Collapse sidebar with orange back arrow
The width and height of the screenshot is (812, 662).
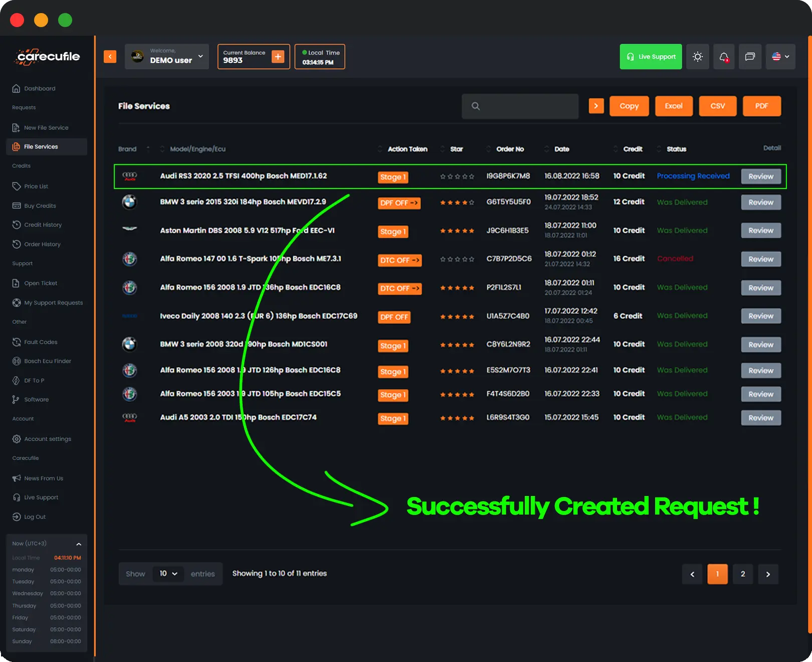[110, 57]
